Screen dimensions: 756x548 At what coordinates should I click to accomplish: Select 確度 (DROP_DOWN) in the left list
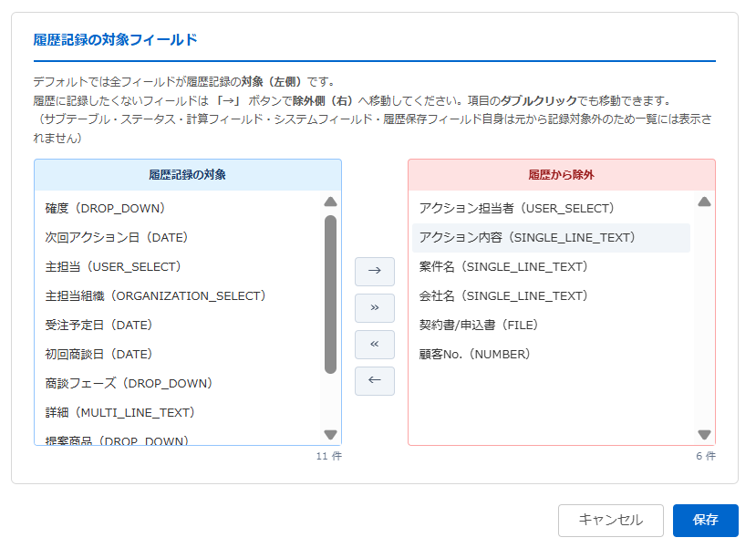178,208
